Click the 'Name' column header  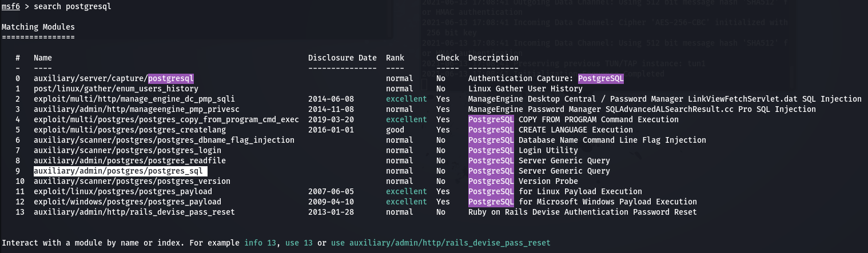point(43,58)
